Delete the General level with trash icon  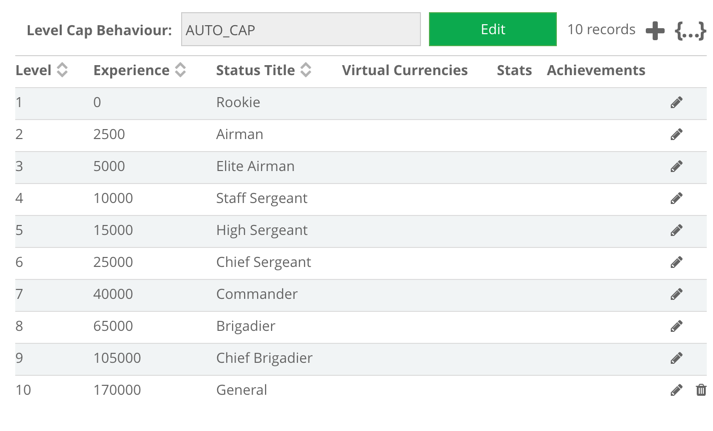click(701, 390)
